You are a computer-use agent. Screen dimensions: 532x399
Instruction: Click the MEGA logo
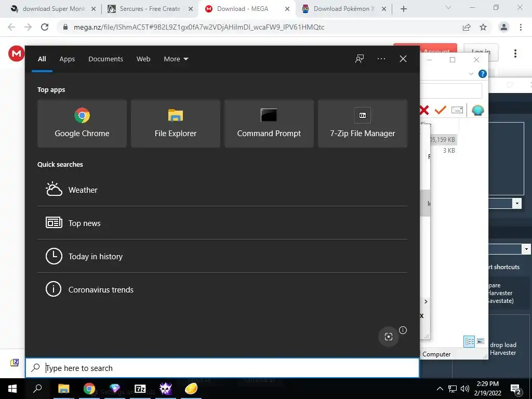coord(16,54)
